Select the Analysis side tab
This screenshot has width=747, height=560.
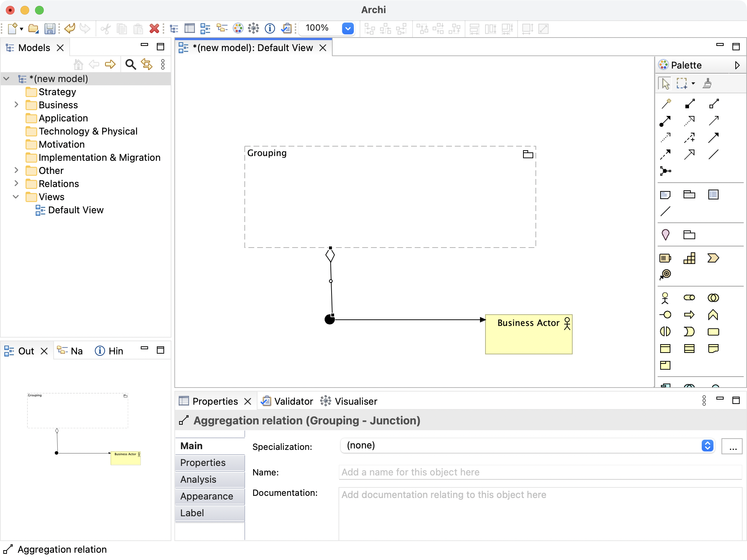pyautogui.click(x=210, y=479)
